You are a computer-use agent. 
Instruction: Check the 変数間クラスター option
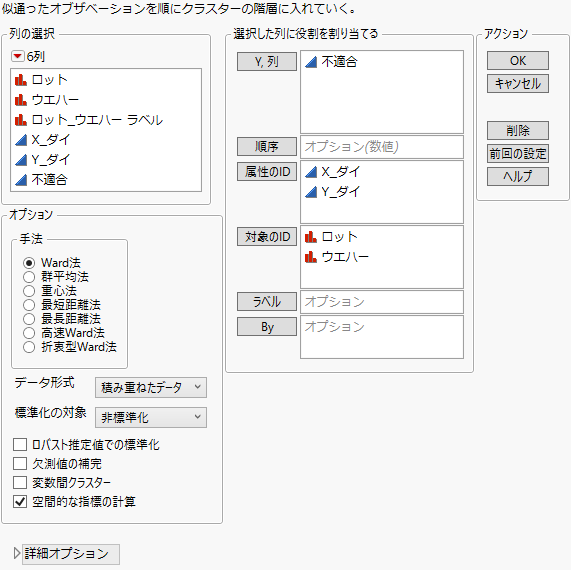click(20, 483)
